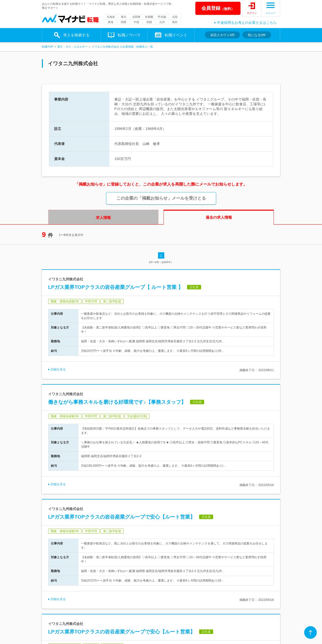Click 代表取締役社長 山崎 敏孝 text

[137, 144]
